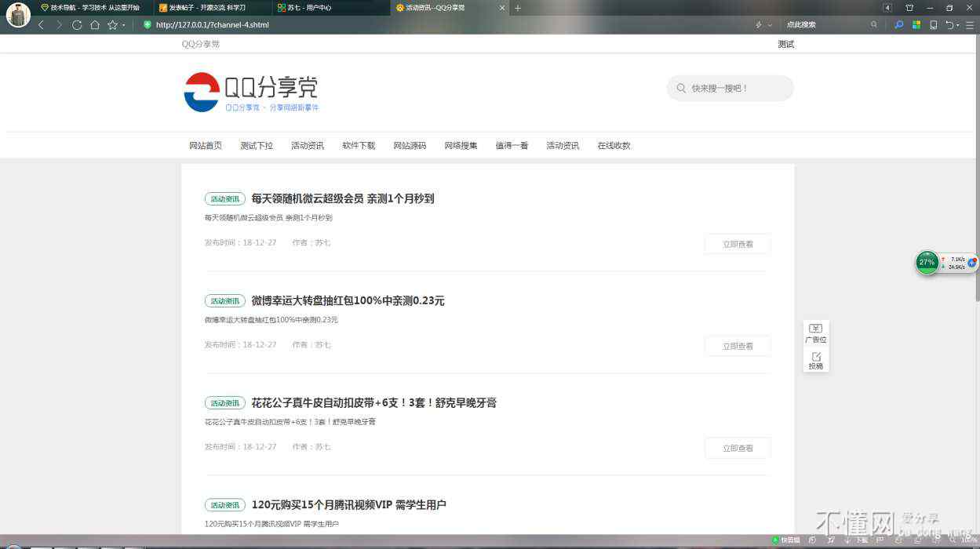
Task: Open the browser hamburger main menu
Action: tap(970, 25)
